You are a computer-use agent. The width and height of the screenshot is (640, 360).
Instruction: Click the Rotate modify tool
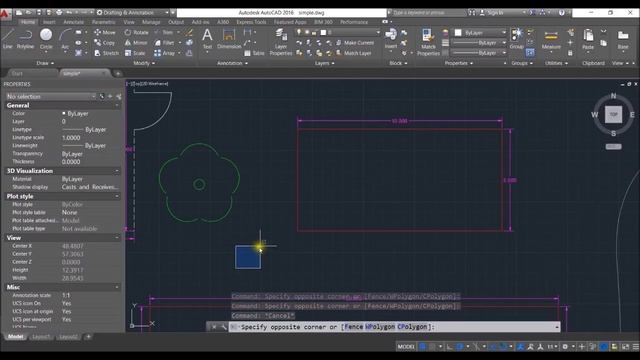(136, 32)
